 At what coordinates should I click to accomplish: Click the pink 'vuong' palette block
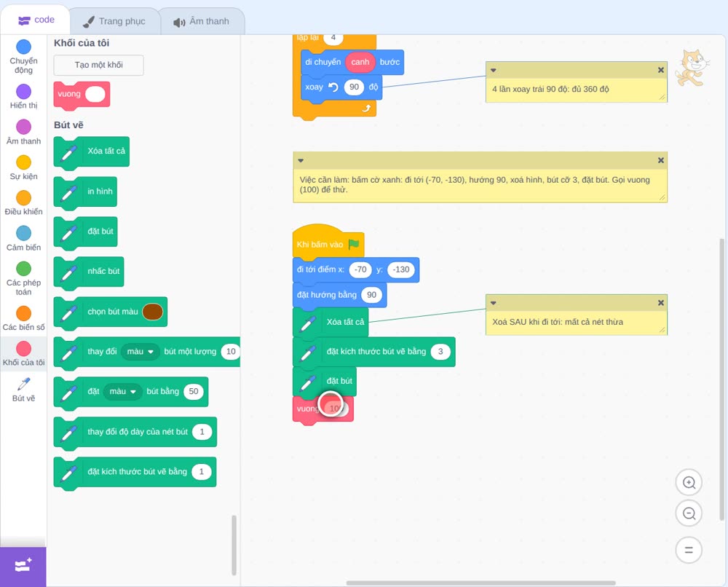82,95
